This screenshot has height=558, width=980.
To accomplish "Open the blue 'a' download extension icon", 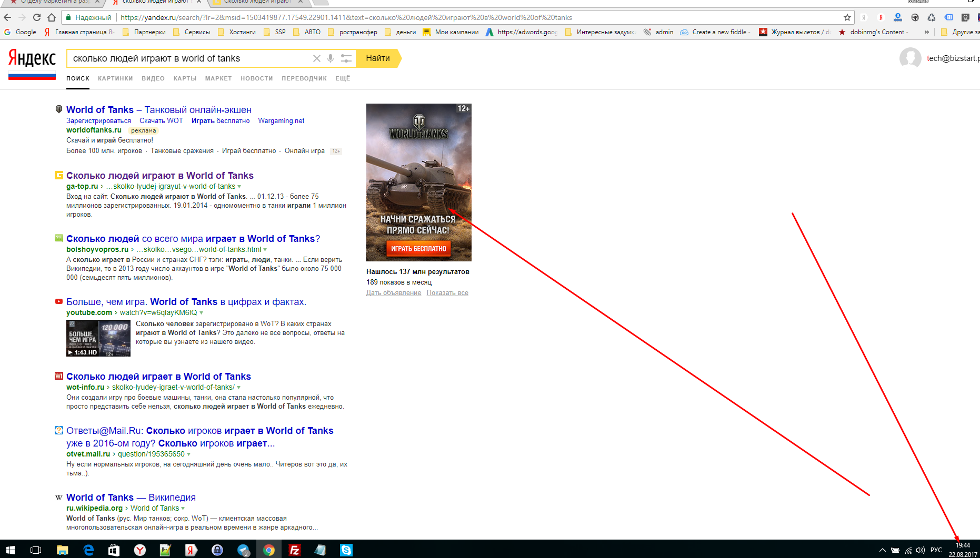I will pos(898,17).
